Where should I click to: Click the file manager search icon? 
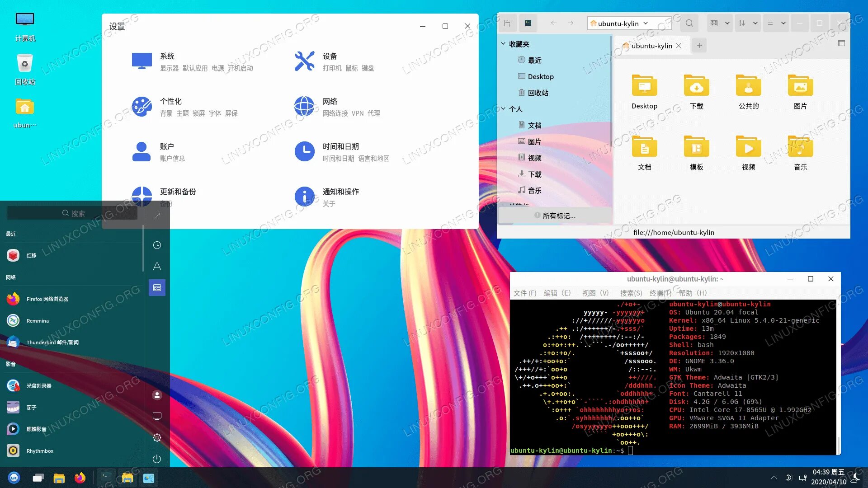point(689,23)
